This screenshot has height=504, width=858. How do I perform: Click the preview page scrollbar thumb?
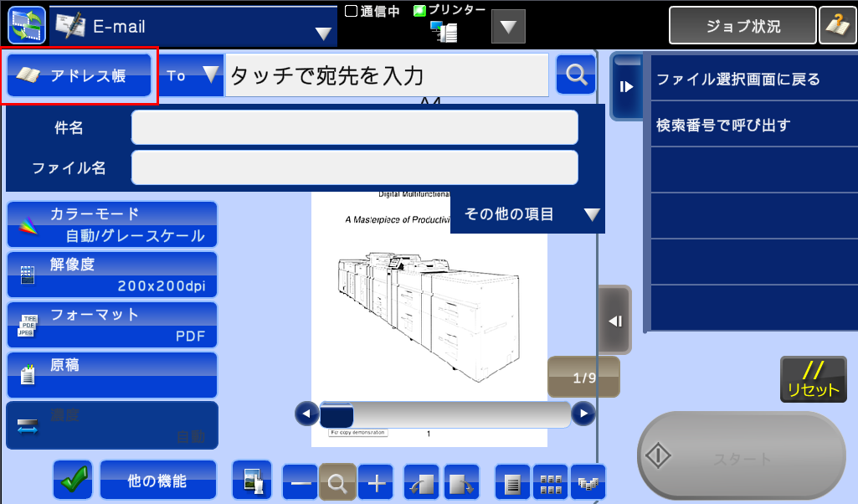pyautogui.click(x=337, y=414)
